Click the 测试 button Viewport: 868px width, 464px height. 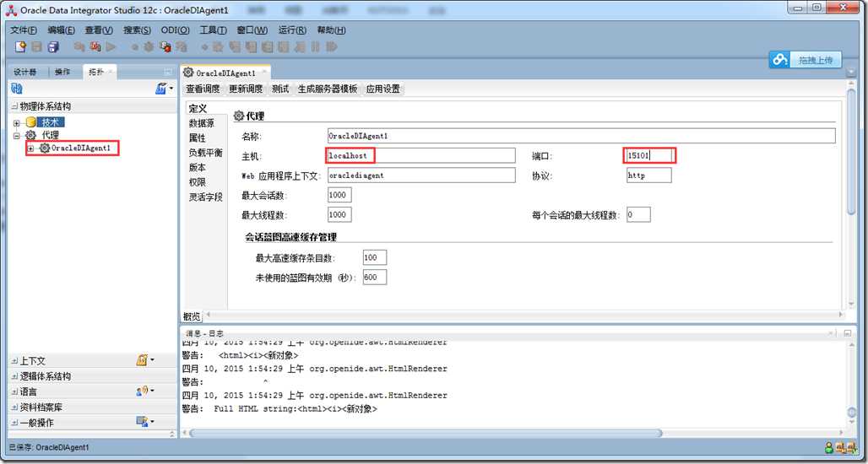[280, 89]
